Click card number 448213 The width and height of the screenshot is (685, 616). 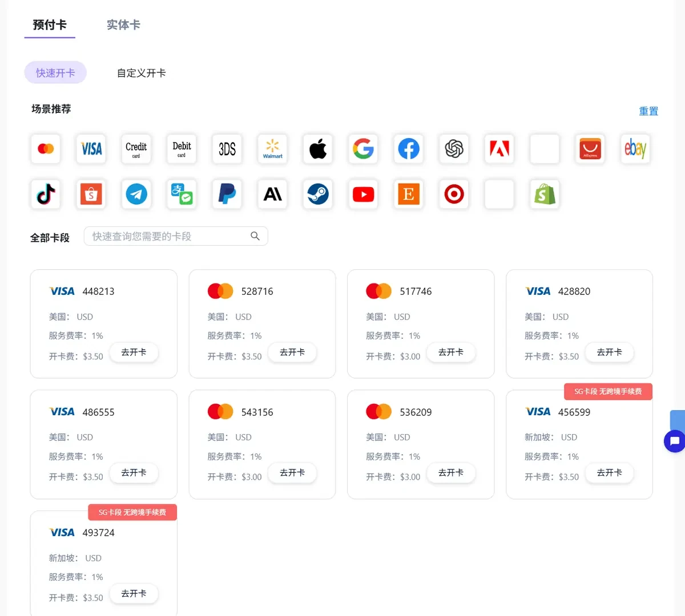[98, 291]
